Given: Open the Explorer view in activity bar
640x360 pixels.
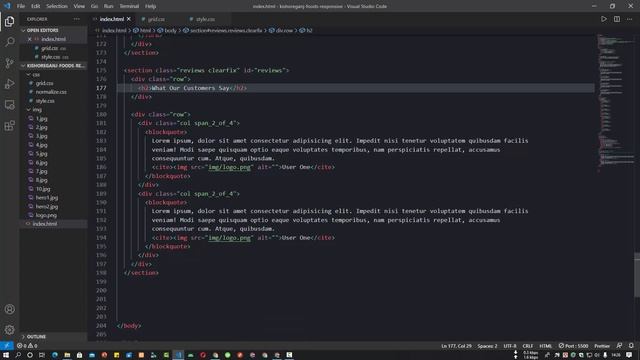Looking at the screenshot, I should (x=9, y=21).
